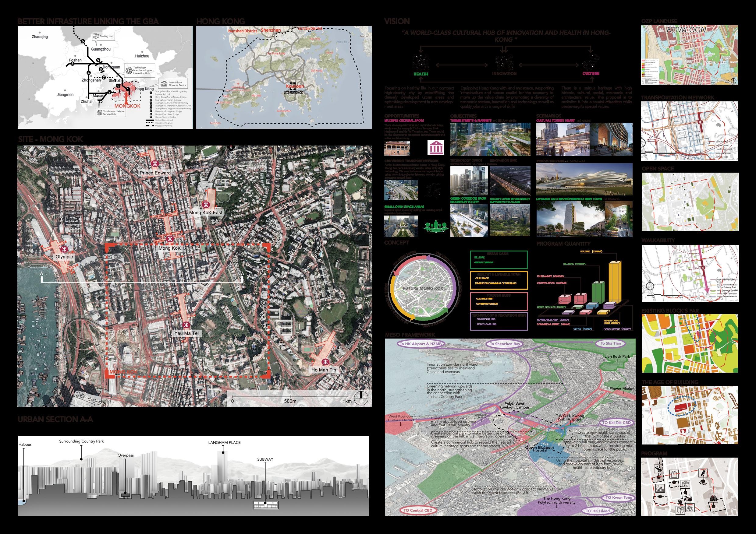The height and width of the screenshot is (534, 756).
Task: Click route marker 3 beside Foshan on the map
Action: (73, 64)
